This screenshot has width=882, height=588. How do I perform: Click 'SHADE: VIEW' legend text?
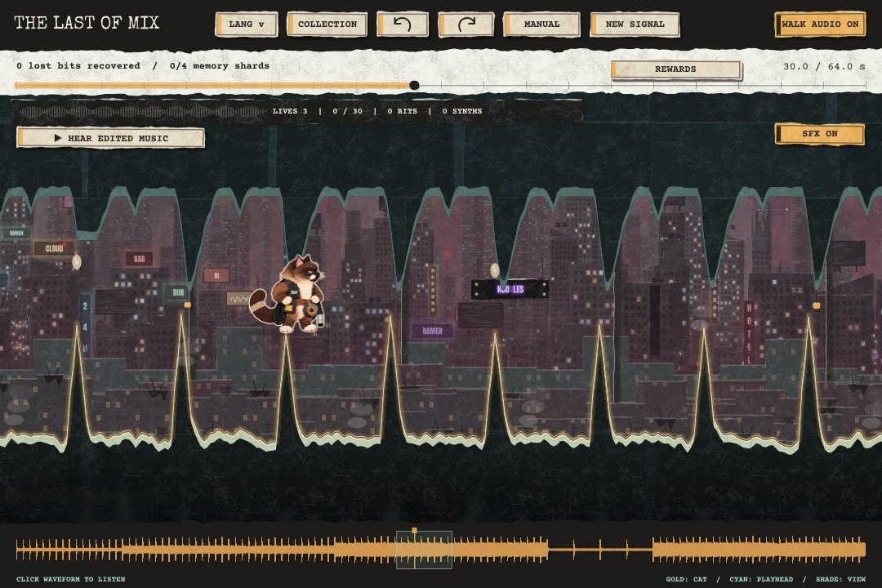pos(841,579)
